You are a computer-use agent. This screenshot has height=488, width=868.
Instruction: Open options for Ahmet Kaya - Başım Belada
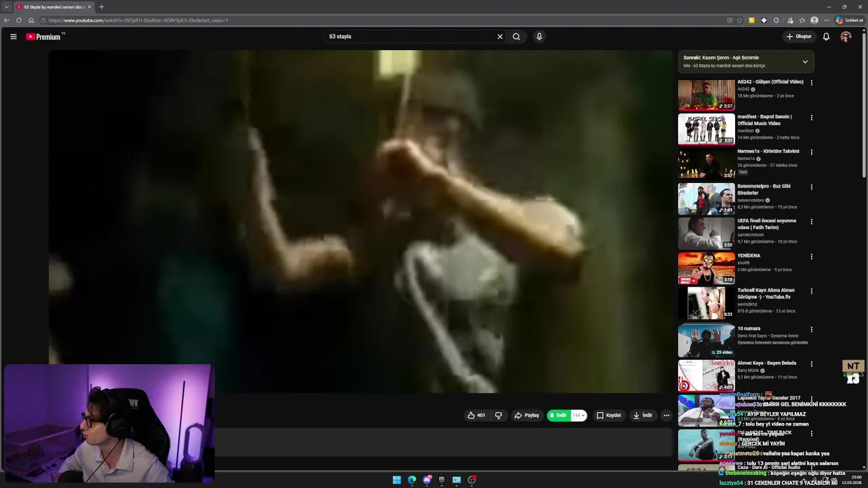point(812,364)
